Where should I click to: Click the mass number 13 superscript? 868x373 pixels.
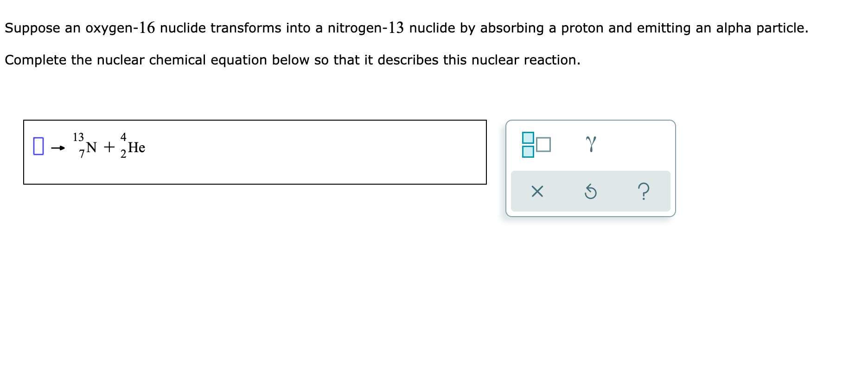77,137
